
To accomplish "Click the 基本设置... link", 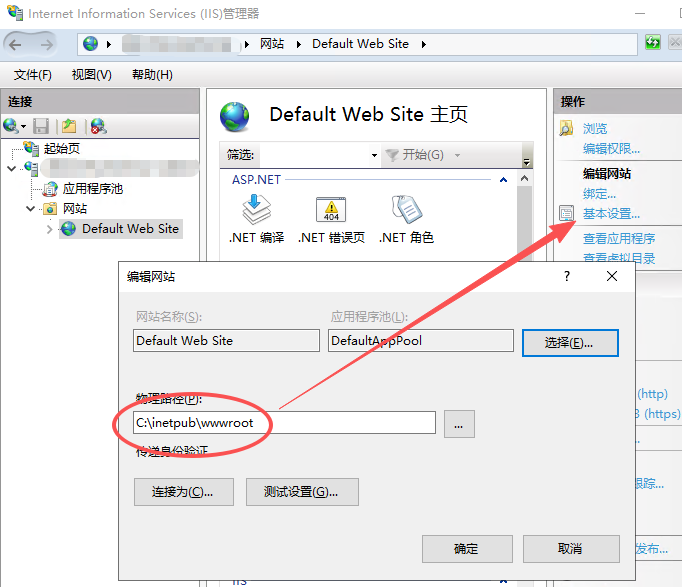I will pyautogui.click(x=612, y=213).
